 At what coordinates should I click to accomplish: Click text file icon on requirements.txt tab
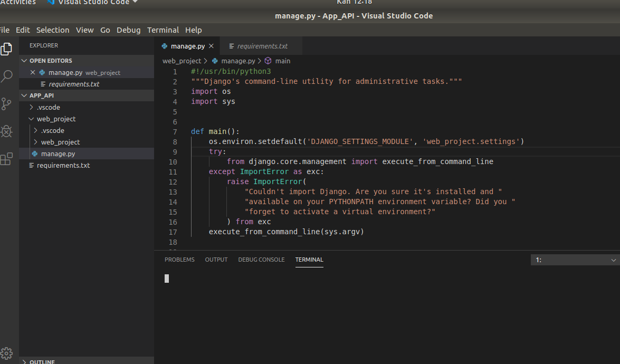[232, 46]
